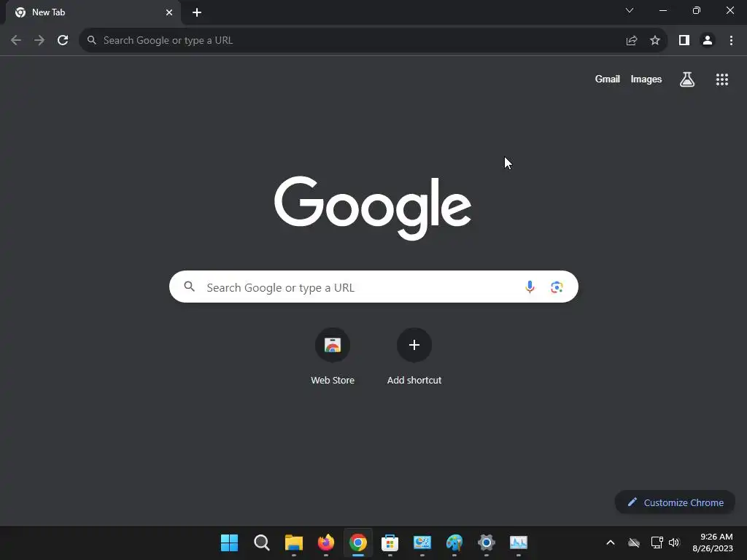Open Chrome's three-dot menu

click(731, 41)
